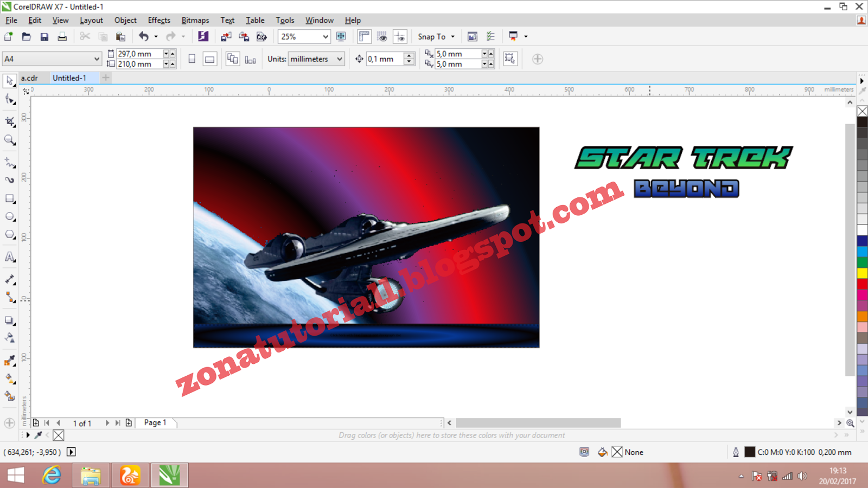This screenshot has height=488, width=868.
Task: Click the Open file icon
Action: (x=26, y=36)
